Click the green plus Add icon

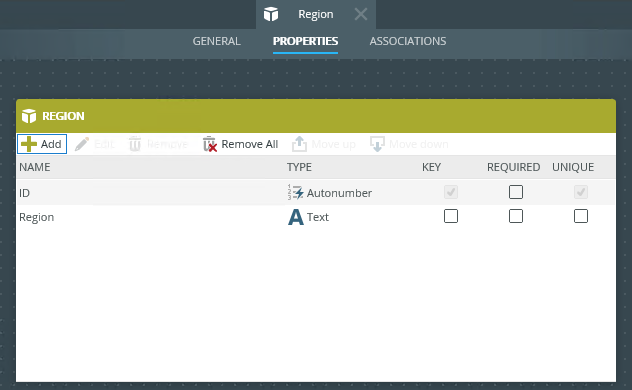[29, 144]
